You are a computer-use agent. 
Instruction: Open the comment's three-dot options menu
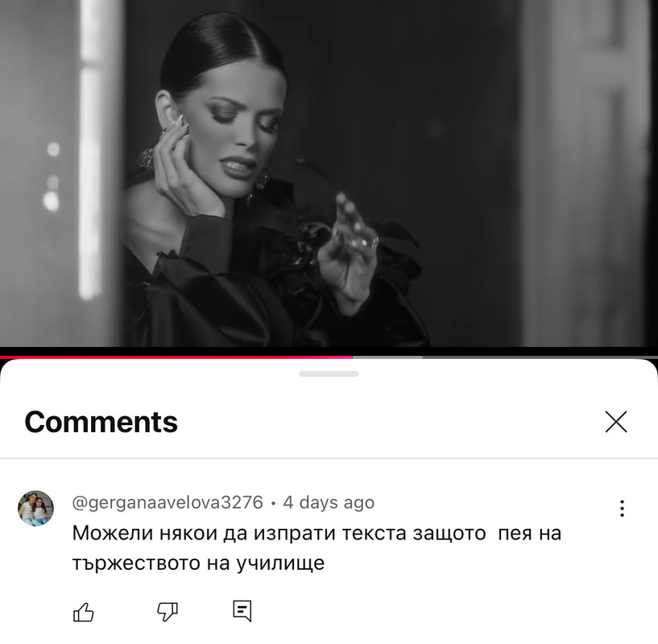[x=622, y=508]
